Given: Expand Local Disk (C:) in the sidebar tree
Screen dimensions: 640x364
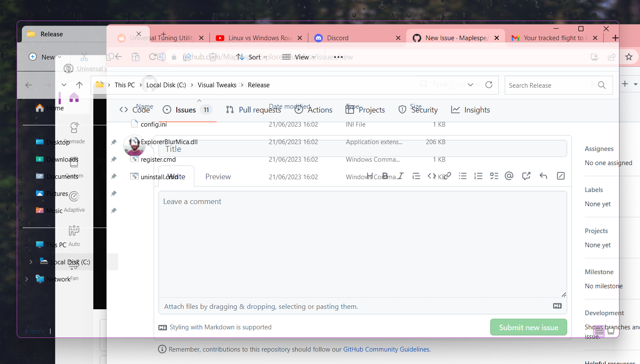Looking at the screenshot, I should pos(30,262).
